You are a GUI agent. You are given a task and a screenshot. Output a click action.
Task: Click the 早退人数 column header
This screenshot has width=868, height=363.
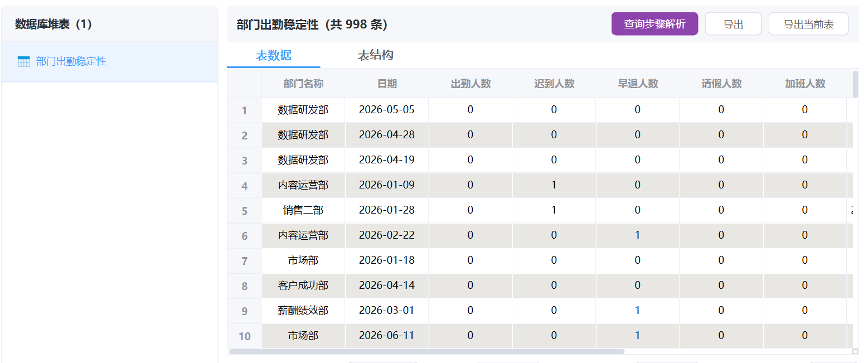click(638, 84)
